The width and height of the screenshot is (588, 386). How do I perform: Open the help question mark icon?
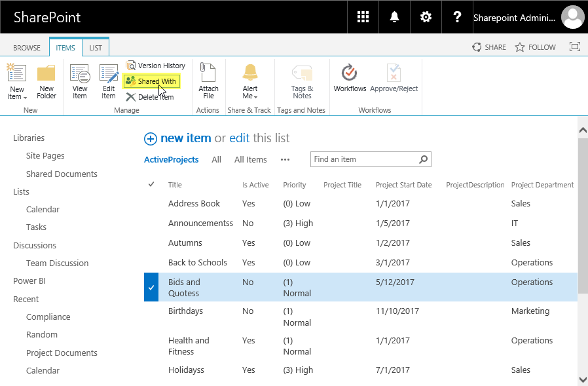click(457, 17)
